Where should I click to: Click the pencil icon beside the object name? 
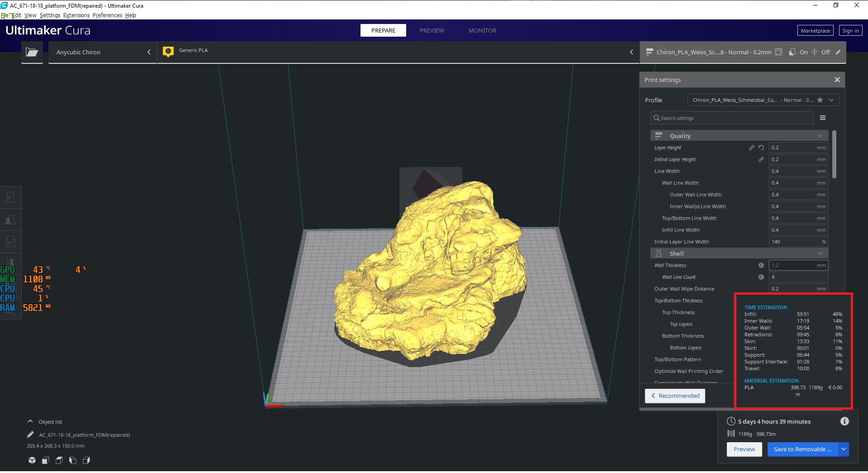(30, 435)
